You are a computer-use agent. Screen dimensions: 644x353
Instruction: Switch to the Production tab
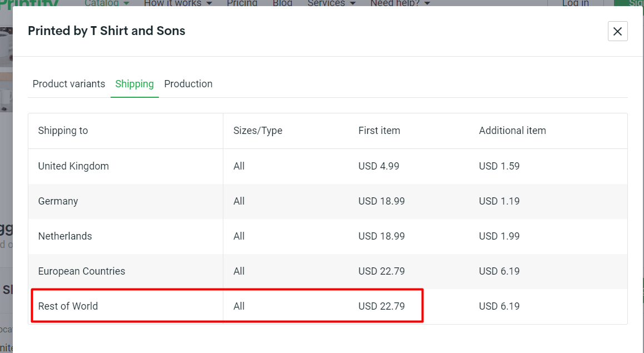188,84
